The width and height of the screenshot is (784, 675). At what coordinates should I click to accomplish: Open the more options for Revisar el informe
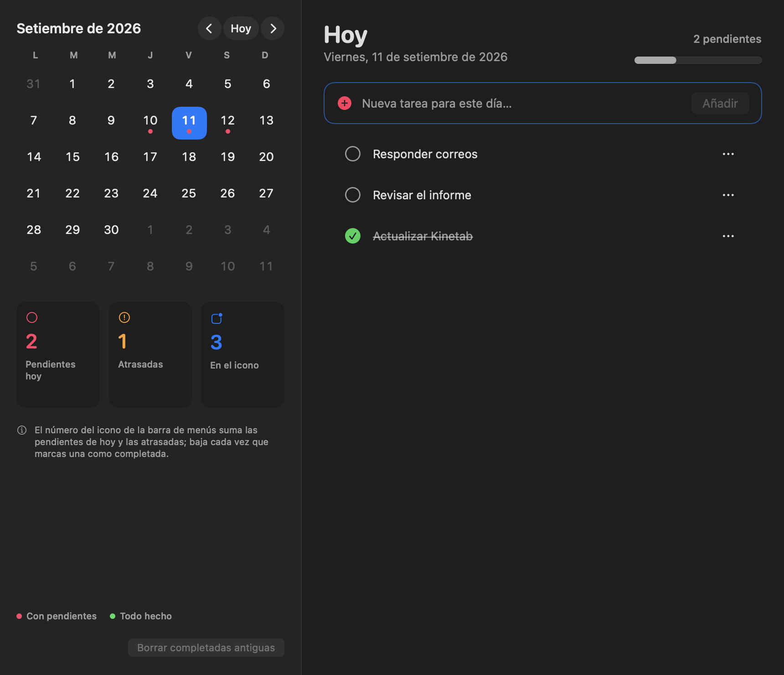(728, 195)
